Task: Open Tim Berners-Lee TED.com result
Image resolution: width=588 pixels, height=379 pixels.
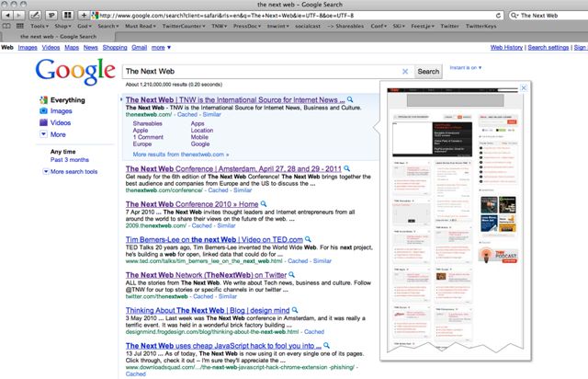Action: click(214, 239)
